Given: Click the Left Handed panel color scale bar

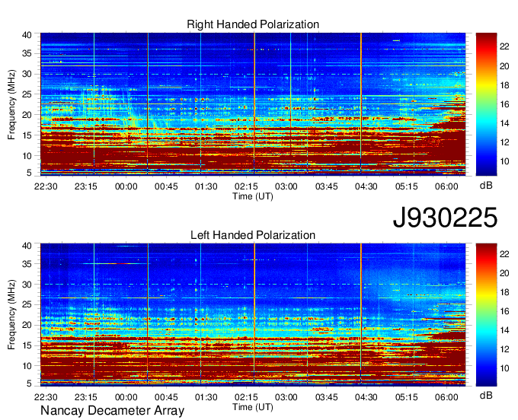Looking at the screenshot, I should [x=486, y=315].
